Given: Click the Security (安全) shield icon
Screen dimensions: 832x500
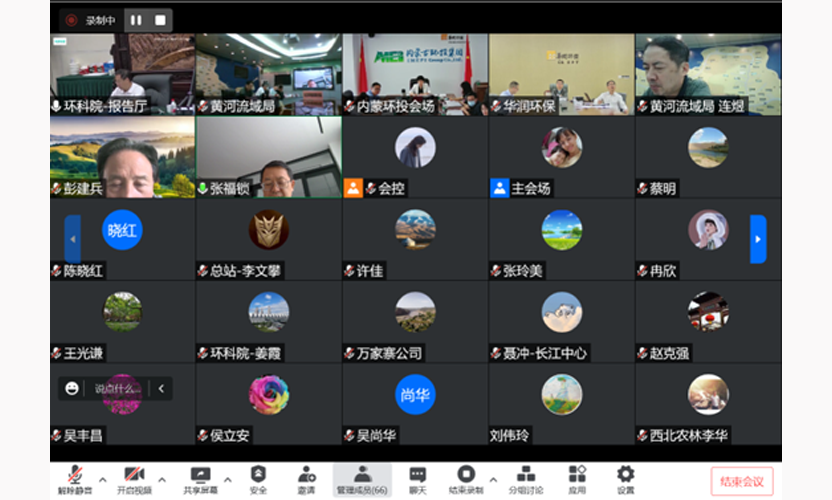Looking at the screenshot, I should (258, 476).
